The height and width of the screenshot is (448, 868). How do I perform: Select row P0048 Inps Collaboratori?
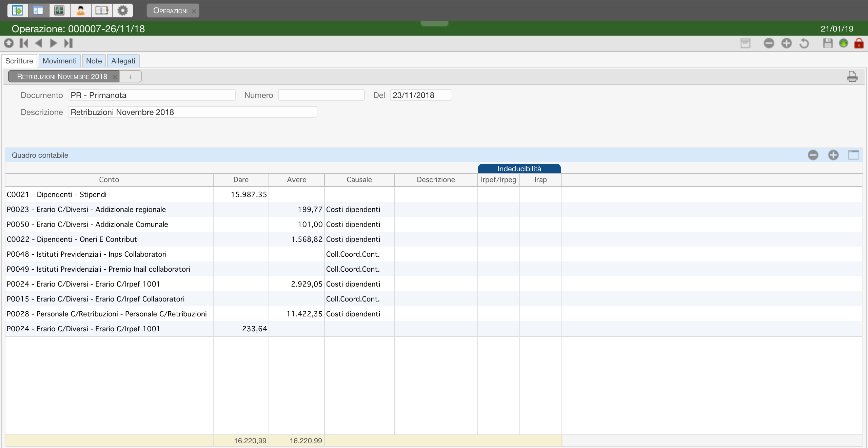[434, 254]
